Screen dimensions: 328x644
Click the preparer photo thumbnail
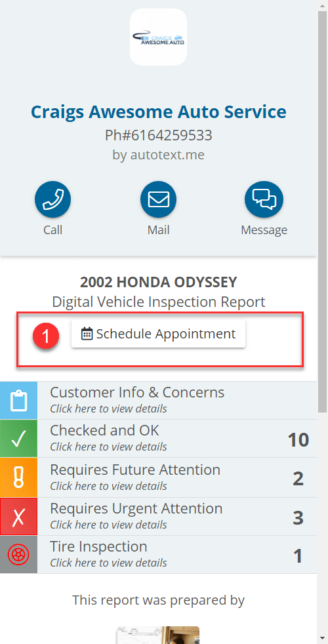158,635
